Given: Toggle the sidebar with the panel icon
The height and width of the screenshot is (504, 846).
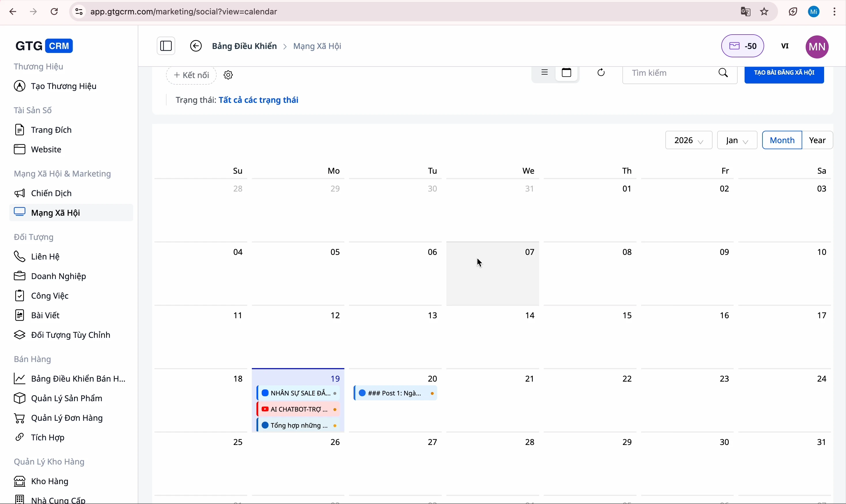Looking at the screenshot, I should tap(165, 46).
